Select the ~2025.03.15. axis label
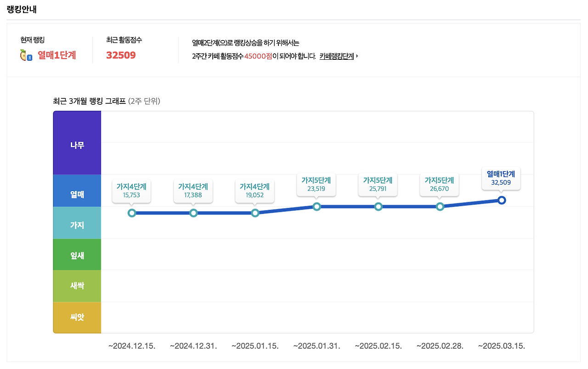 [501, 346]
